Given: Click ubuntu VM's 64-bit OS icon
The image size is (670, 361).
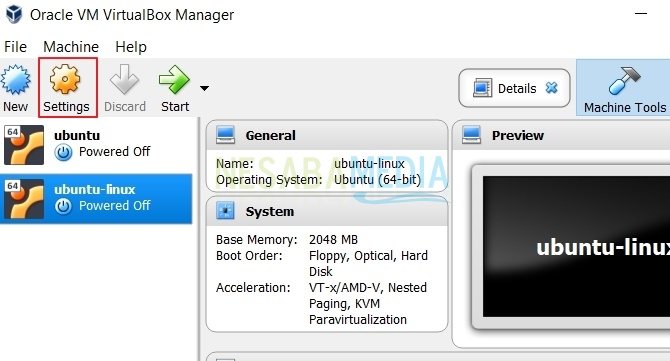Looking at the screenshot, I should pyautogui.click(x=24, y=145).
